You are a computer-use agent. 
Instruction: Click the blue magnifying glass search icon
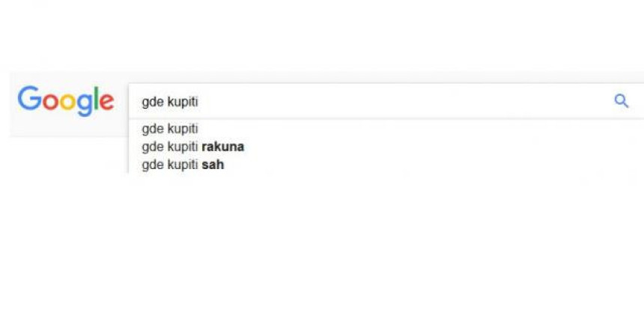(621, 100)
